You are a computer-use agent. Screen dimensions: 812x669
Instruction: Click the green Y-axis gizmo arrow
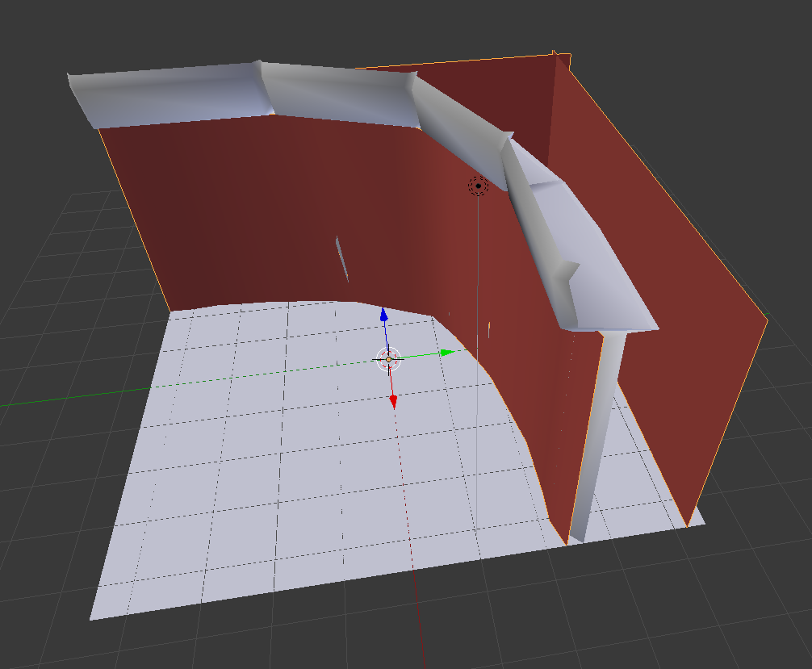[444, 353]
